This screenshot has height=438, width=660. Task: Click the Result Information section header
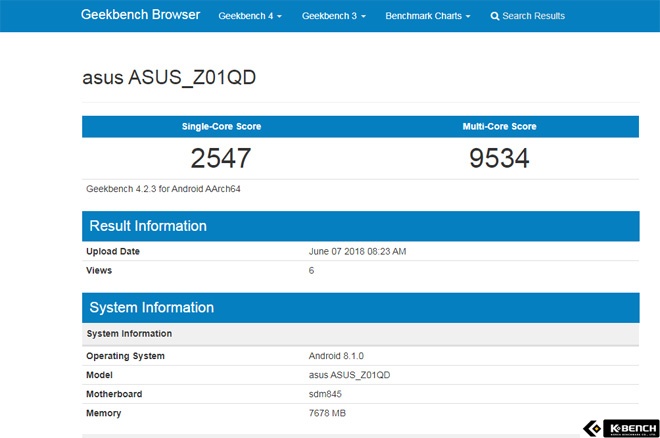pyautogui.click(x=361, y=226)
